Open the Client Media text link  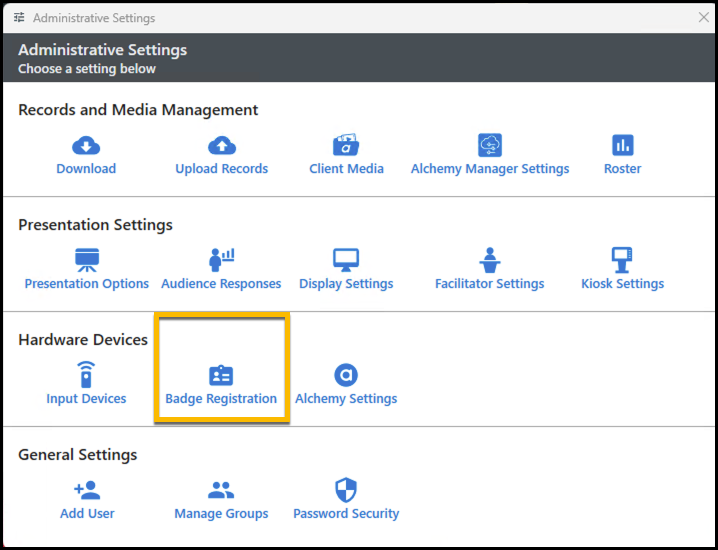point(346,169)
